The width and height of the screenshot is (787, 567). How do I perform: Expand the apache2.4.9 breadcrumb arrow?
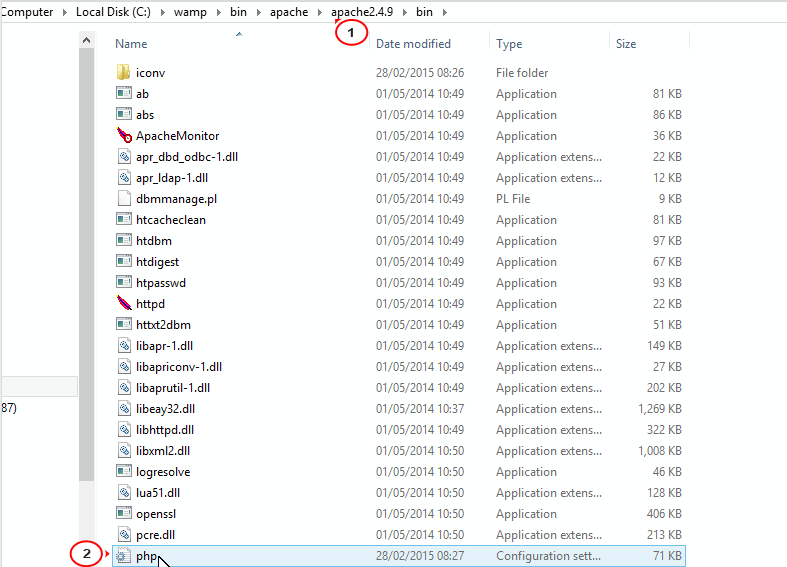tap(405, 12)
